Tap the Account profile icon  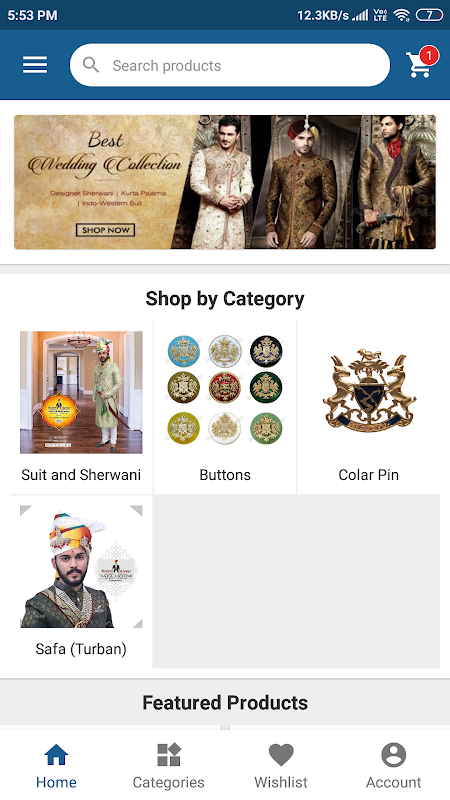tap(393, 755)
